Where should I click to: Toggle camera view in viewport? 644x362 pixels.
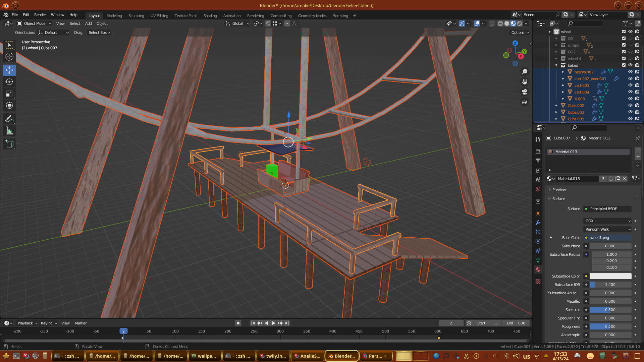click(525, 92)
